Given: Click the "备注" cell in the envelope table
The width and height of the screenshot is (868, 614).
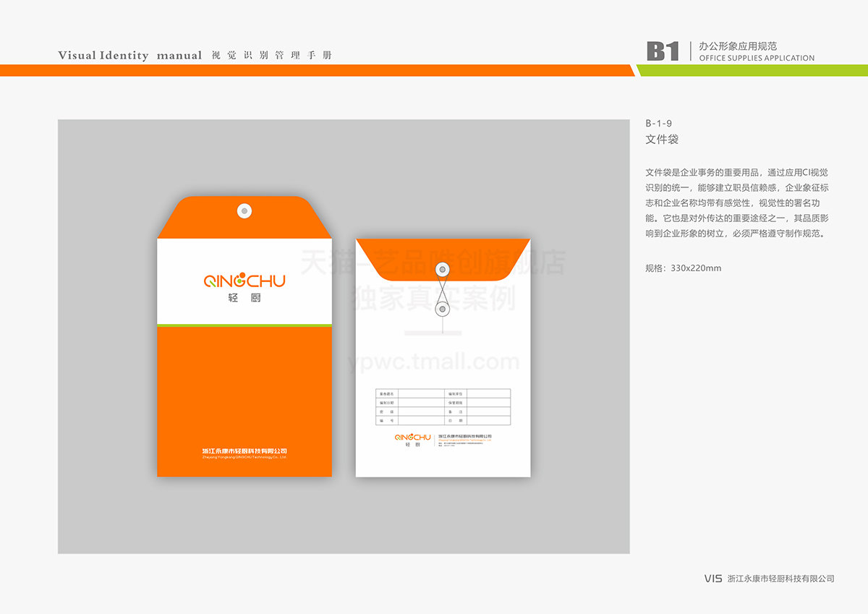Looking at the screenshot, I should pos(456,412).
